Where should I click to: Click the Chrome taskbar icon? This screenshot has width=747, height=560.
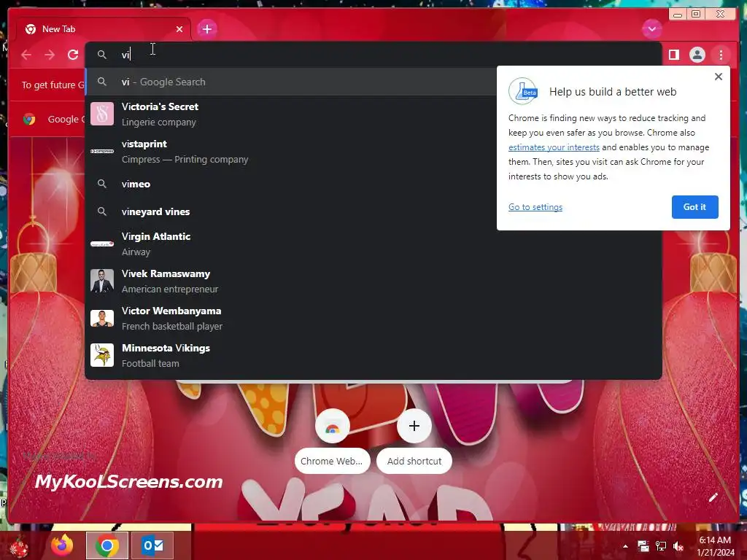coord(107,545)
